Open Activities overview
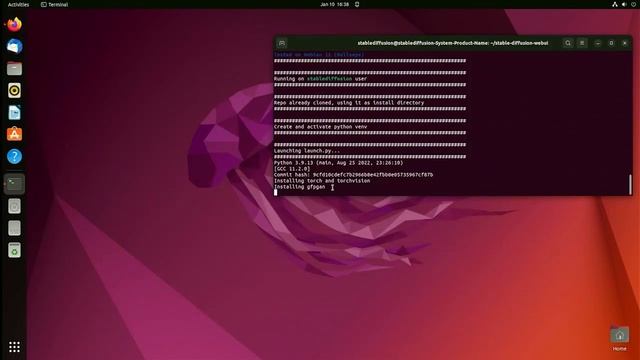The width and height of the screenshot is (640, 360). click(x=18, y=4)
